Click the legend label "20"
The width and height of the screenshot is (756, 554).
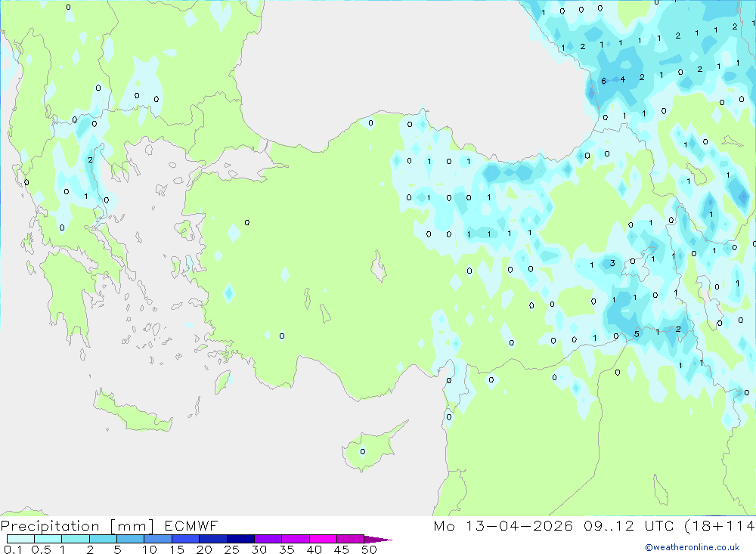pyautogui.click(x=204, y=549)
